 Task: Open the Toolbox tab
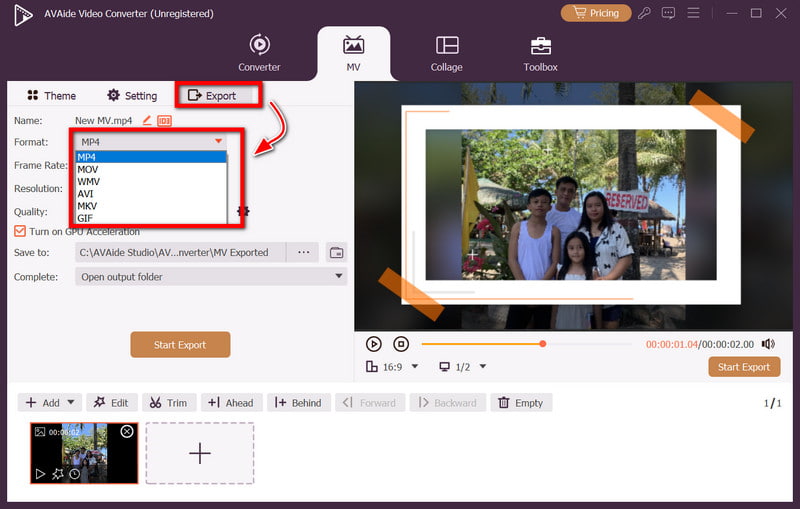(541, 53)
